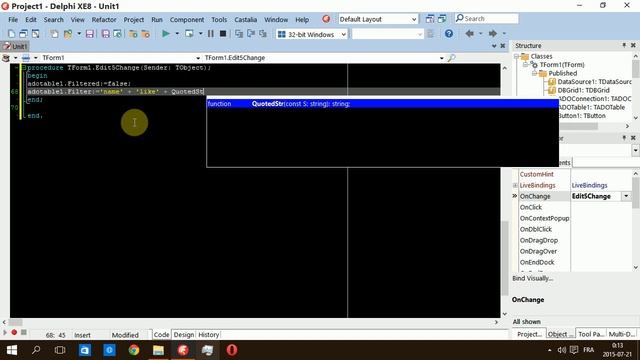Click the editor horizontal scrollbar thumb

(16, 322)
